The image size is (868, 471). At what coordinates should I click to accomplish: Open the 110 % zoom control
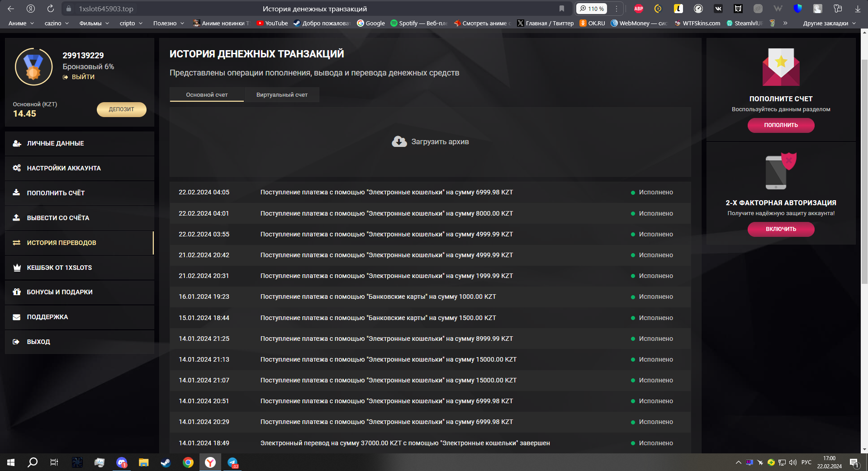pos(592,9)
